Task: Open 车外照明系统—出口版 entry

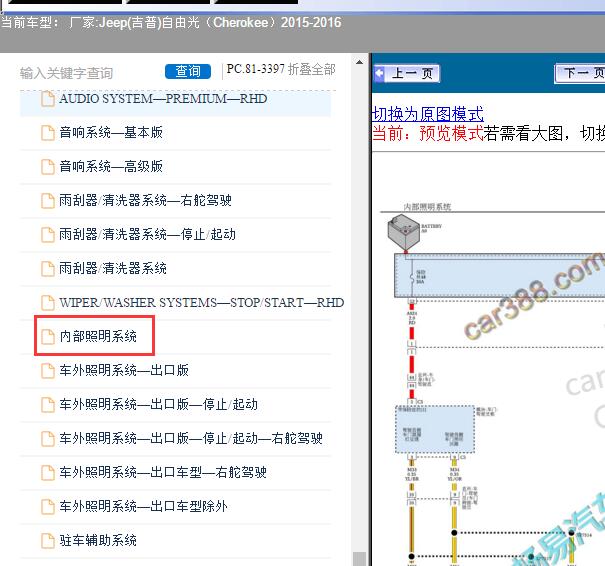Action: (124, 370)
